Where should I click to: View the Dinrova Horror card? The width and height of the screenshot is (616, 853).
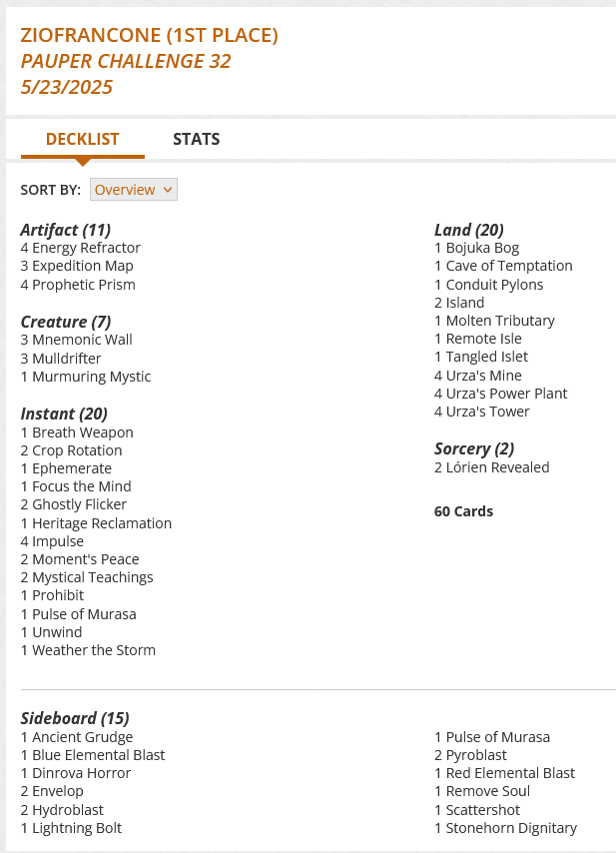click(81, 773)
